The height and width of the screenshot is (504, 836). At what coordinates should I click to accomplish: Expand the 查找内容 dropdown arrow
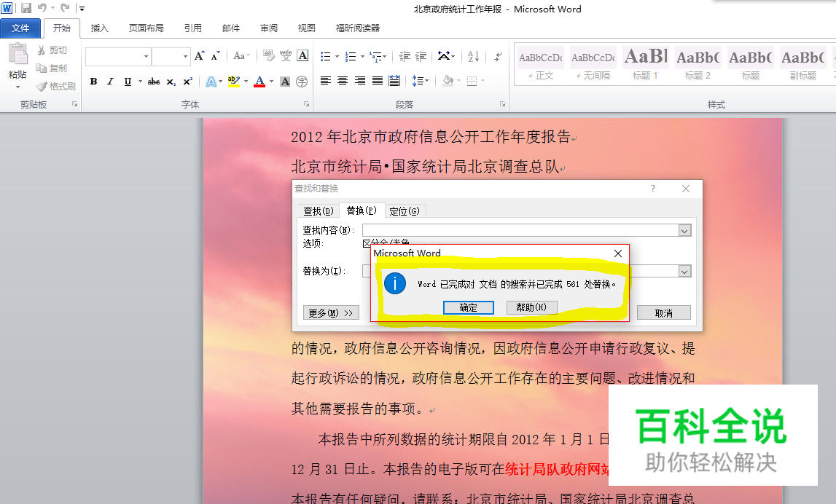point(684,230)
